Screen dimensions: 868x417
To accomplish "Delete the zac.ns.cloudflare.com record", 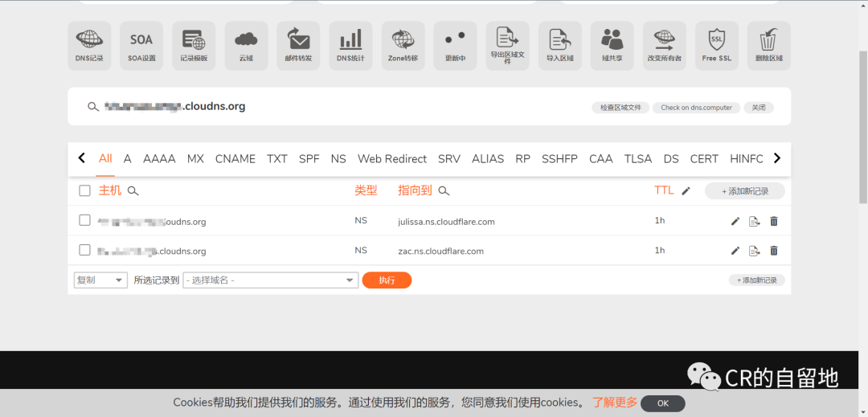I will pos(774,251).
